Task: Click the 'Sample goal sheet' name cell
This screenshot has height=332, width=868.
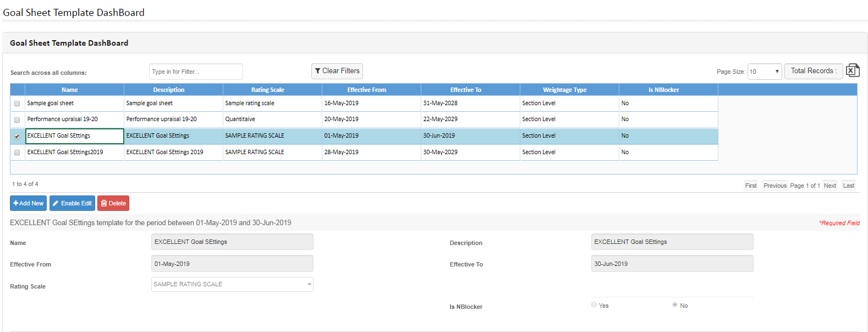Action: [x=74, y=104]
